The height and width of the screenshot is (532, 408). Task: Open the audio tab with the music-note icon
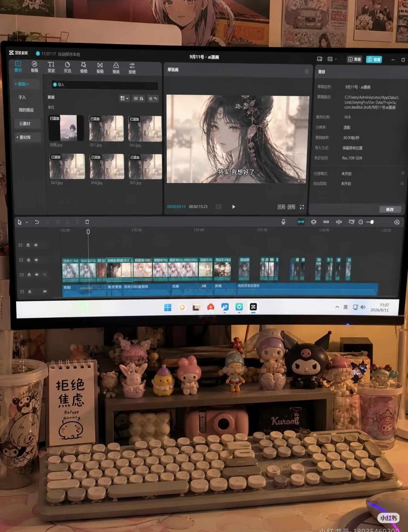34,67
